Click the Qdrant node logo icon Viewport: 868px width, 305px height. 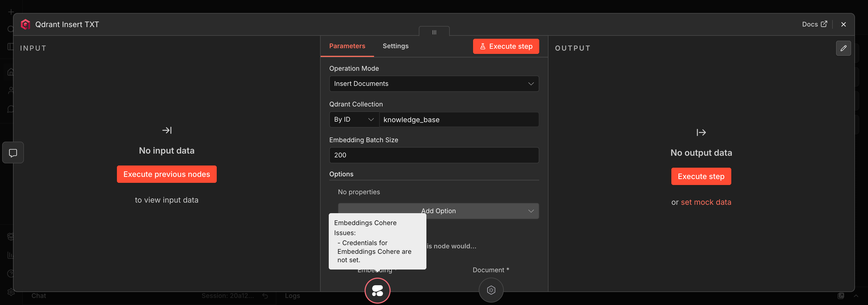(25, 24)
